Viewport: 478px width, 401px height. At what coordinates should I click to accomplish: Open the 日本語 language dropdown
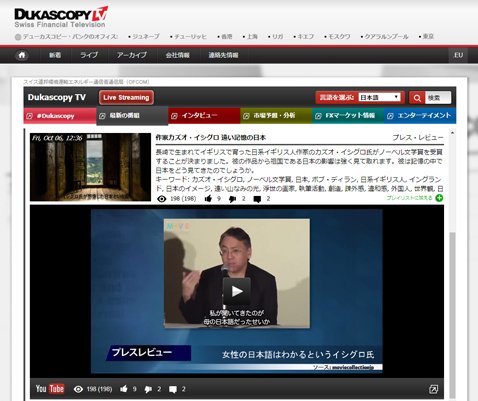pos(379,97)
